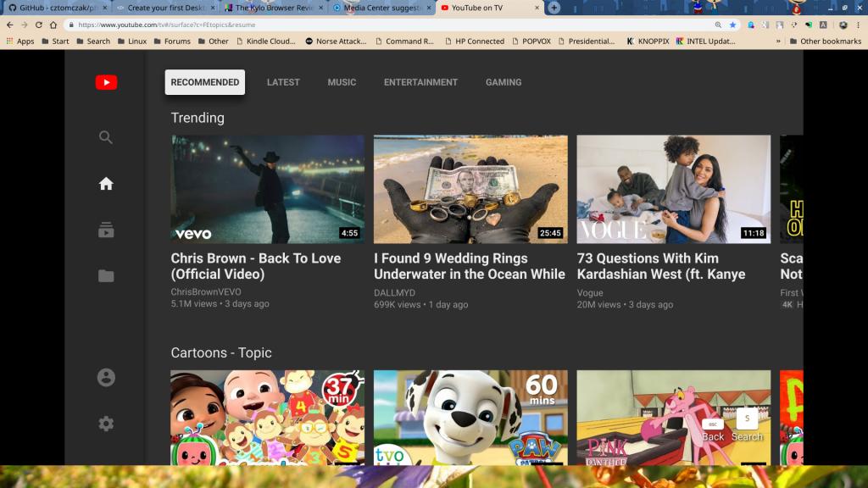Bookmark this page with the star icon
The width and height of the screenshot is (868, 488).
(x=732, y=25)
